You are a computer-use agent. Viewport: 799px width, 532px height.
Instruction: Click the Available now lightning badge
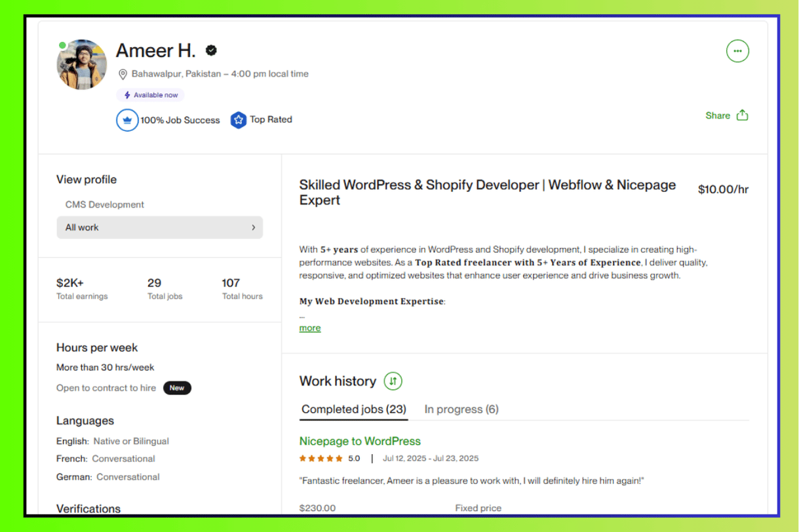[151, 95]
